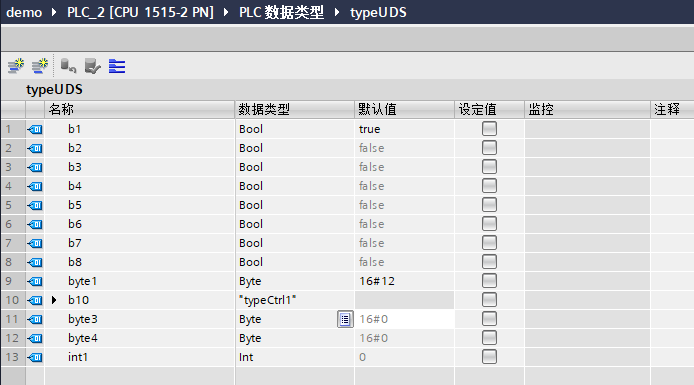The image size is (694, 385).
Task: Click the typeUDS table title
Action: (x=54, y=90)
